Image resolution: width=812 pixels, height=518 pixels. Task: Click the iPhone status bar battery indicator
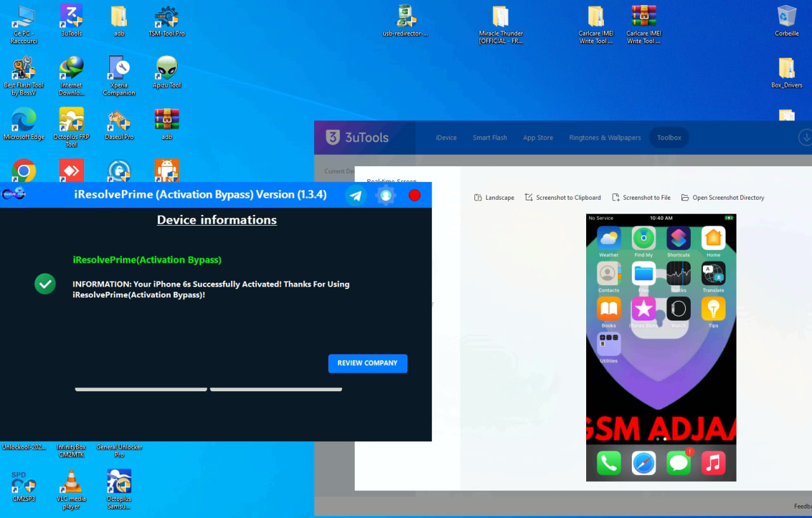pyautogui.click(x=729, y=218)
